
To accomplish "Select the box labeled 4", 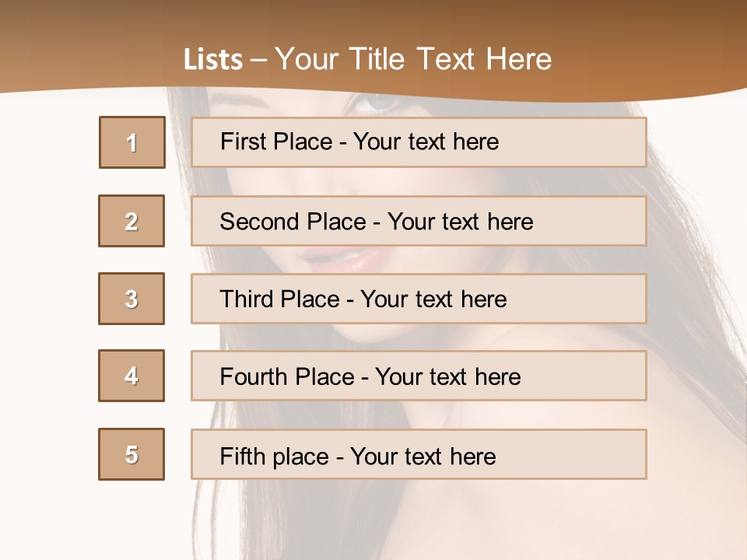I will tap(132, 376).
